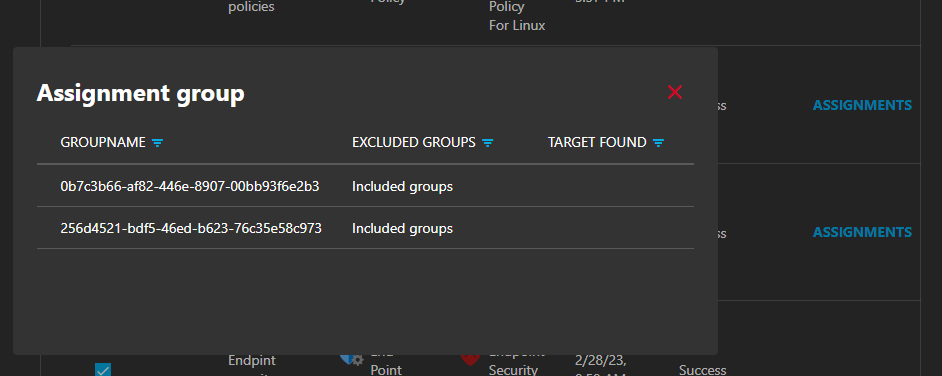
Task: Click the Policy For Linux cell
Action: click(x=517, y=16)
